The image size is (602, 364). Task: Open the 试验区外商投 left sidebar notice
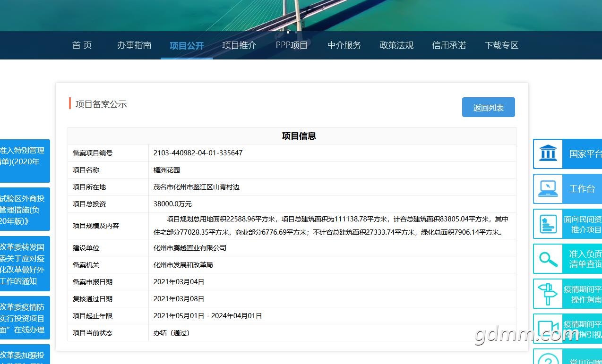tap(25, 209)
